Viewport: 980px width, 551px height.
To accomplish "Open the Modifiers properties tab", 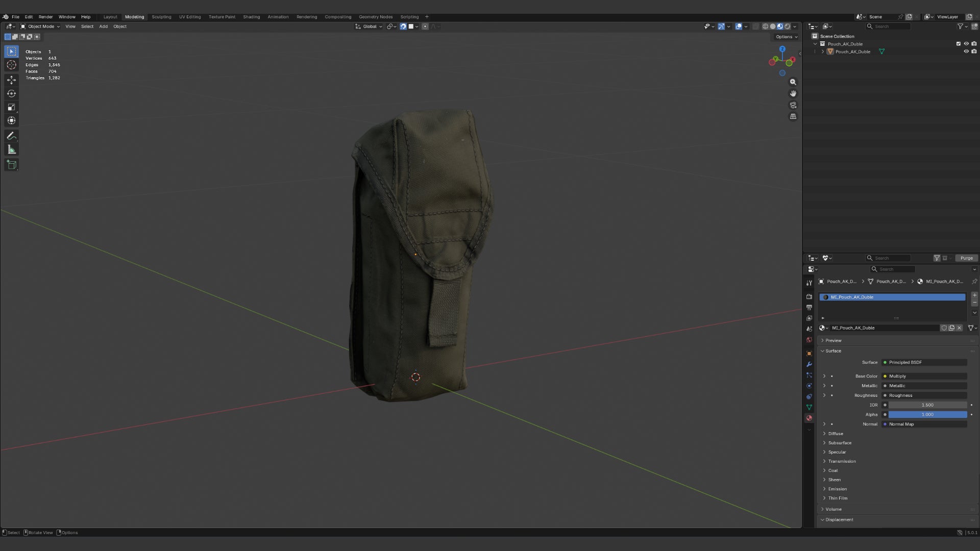I will coord(809,364).
